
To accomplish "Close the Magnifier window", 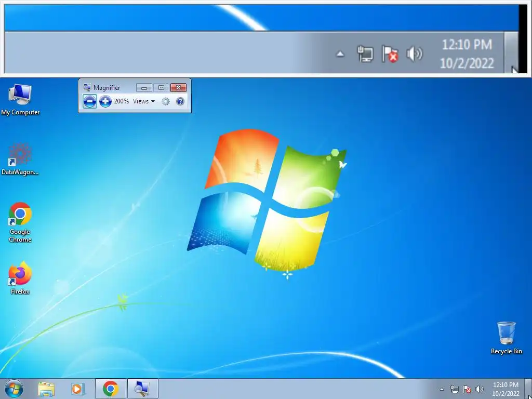I will coord(179,87).
